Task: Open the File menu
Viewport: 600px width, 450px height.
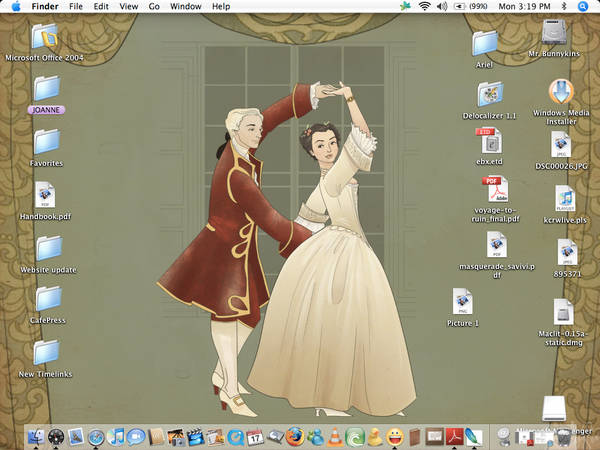Action: click(x=76, y=7)
